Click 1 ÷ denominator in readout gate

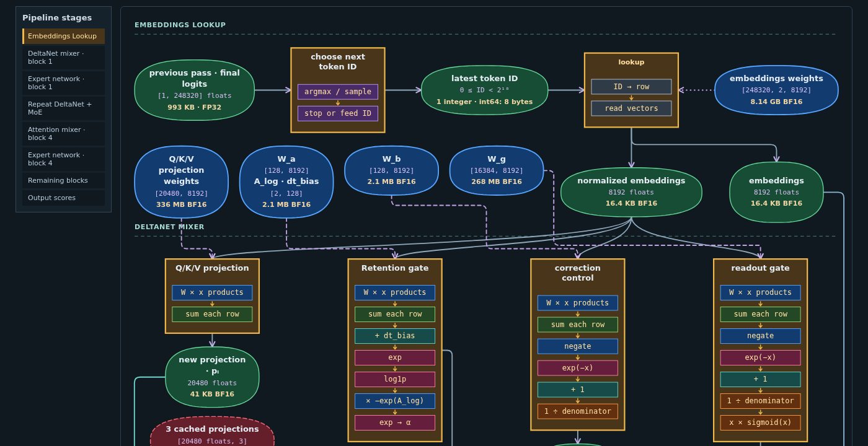click(761, 401)
